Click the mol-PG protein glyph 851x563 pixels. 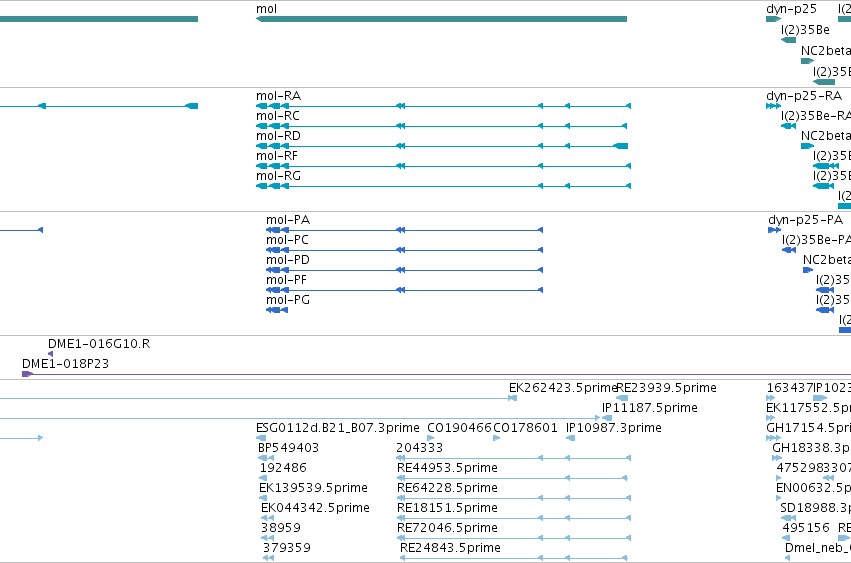coord(277,310)
